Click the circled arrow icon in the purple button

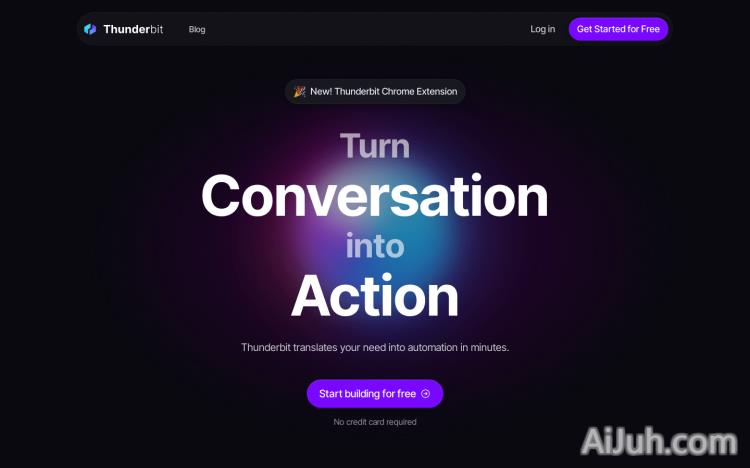(x=425, y=393)
